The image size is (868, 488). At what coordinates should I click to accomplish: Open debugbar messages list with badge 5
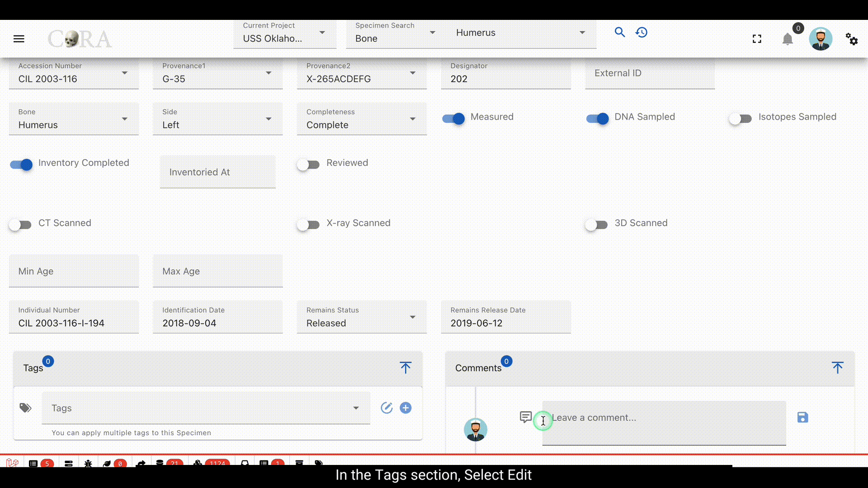pyautogui.click(x=41, y=464)
